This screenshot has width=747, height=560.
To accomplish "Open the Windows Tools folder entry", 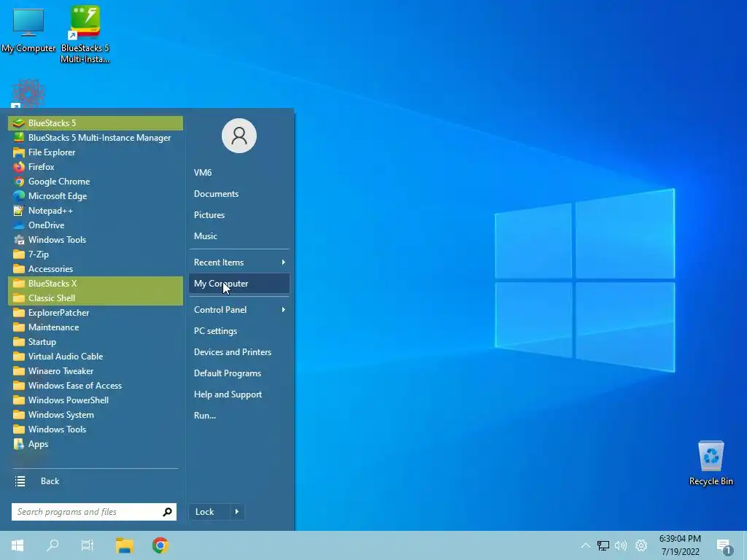I will click(96, 429).
